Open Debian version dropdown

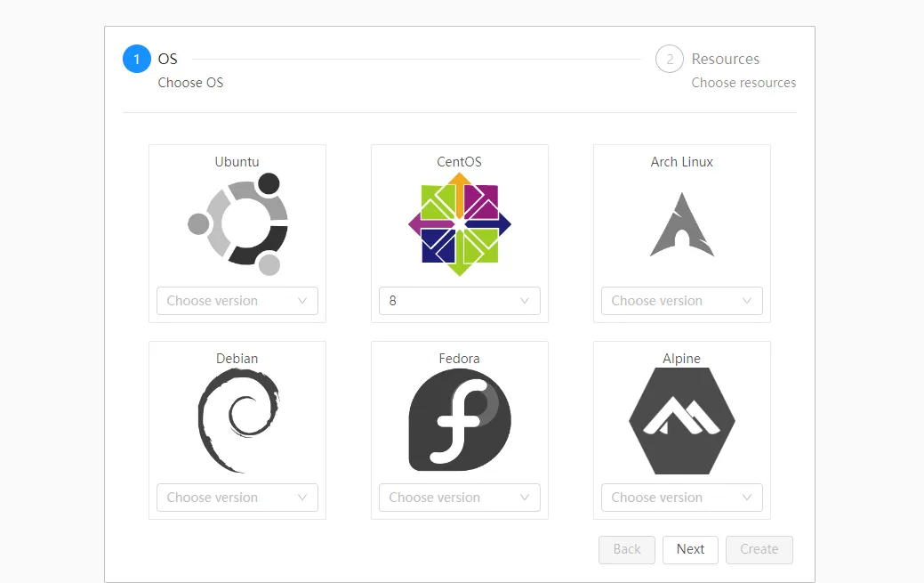237,498
